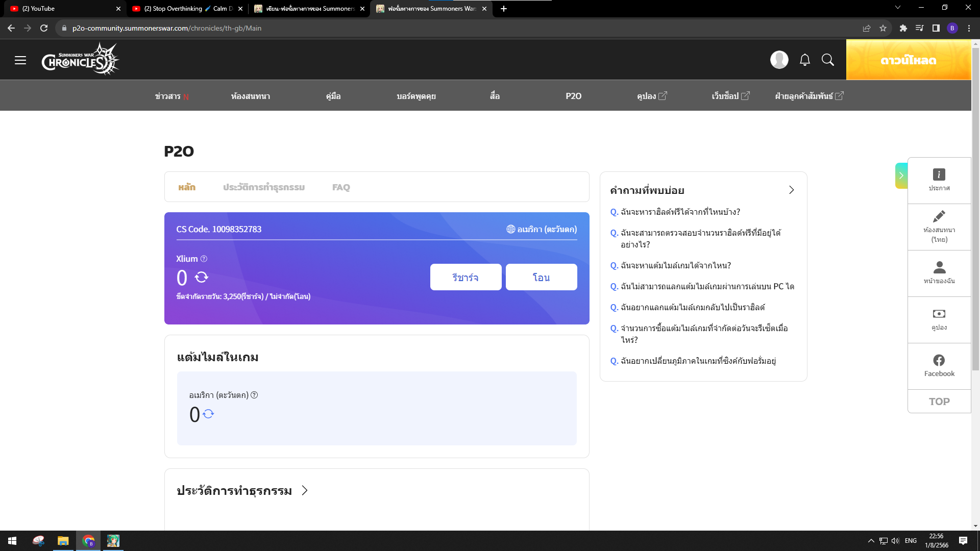This screenshot has height=551, width=980.
Task: Select P2O in the navigation bar
Action: (573, 96)
